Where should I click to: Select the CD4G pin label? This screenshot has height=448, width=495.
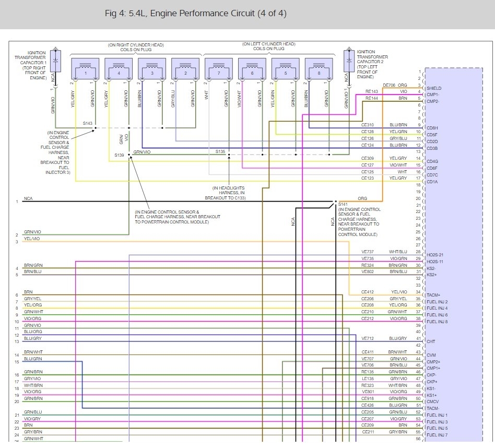432,162
